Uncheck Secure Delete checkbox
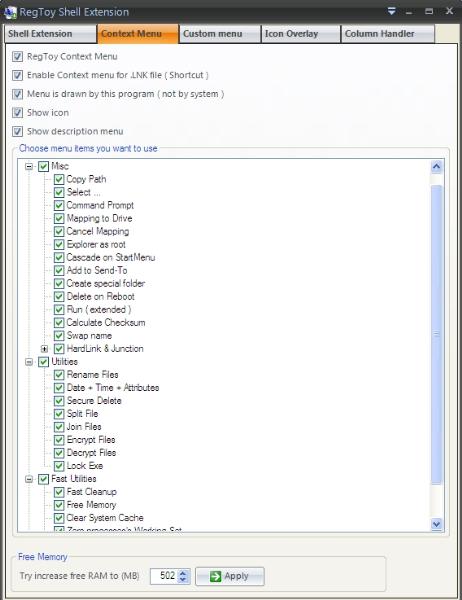The width and height of the screenshot is (462, 600). [59, 401]
